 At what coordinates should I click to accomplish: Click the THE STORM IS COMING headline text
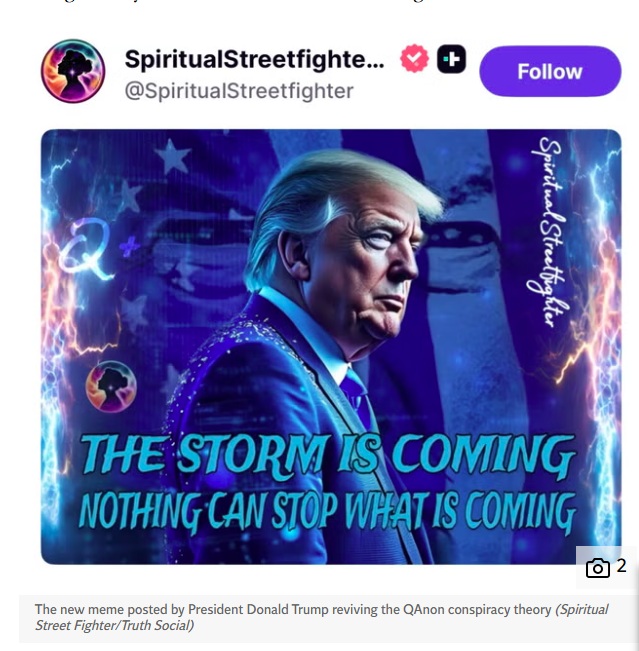click(328, 456)
